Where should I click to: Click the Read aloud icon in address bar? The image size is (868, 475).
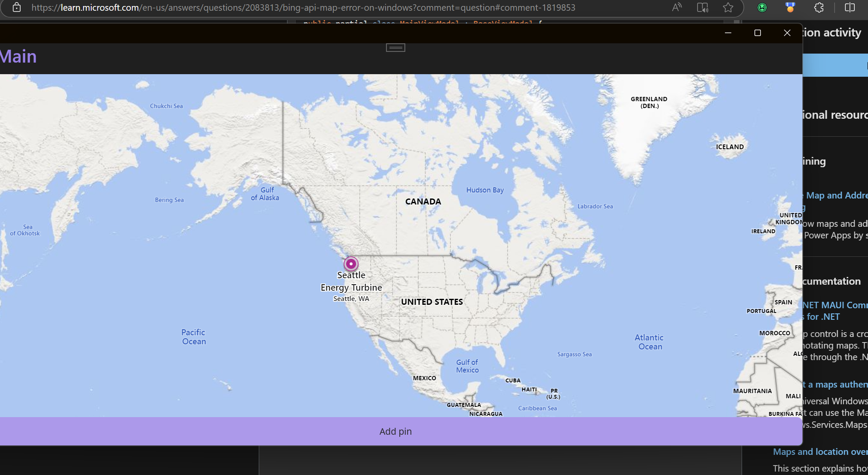click(676, 7)
